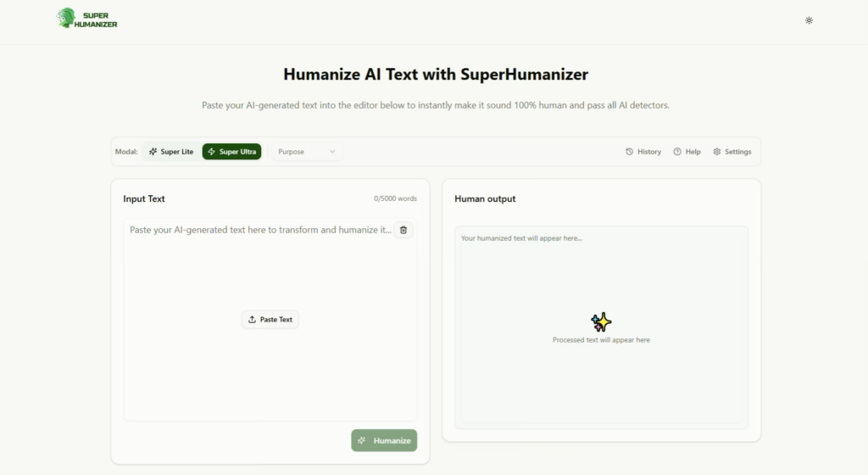Click the yellow sparkle icon in output panel
Screen dimensions: 868x475
pyautogui.click(x=601, y=321)
